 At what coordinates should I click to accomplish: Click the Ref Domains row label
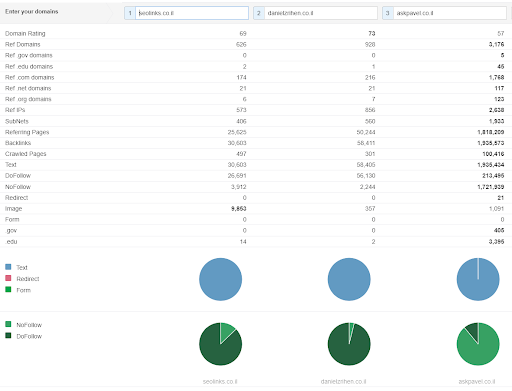tap(23, 44)
